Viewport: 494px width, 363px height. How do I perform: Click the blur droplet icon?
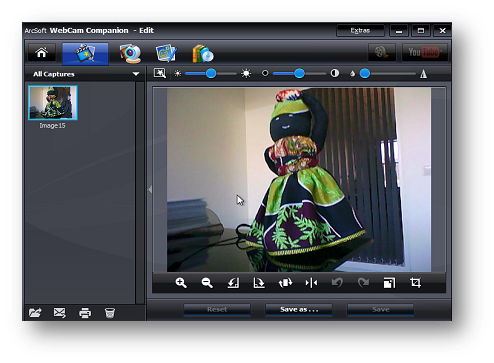click(x=352, y=74)
